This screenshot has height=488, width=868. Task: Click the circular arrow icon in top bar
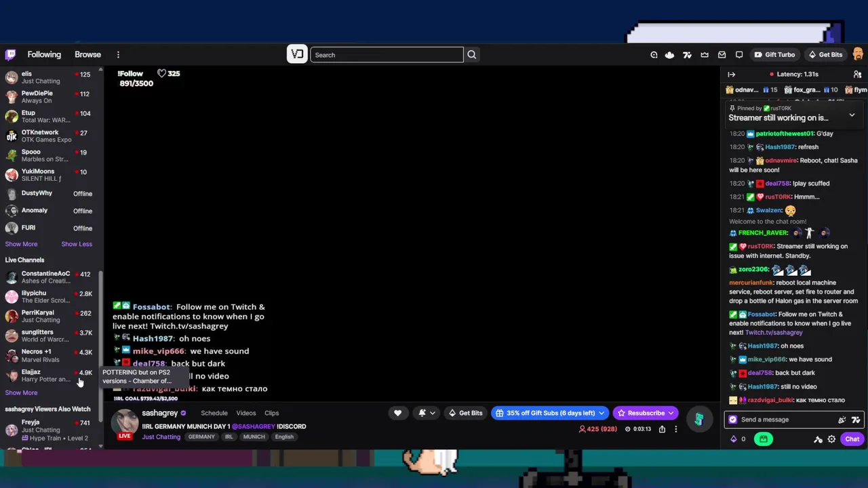click(654, 55)
